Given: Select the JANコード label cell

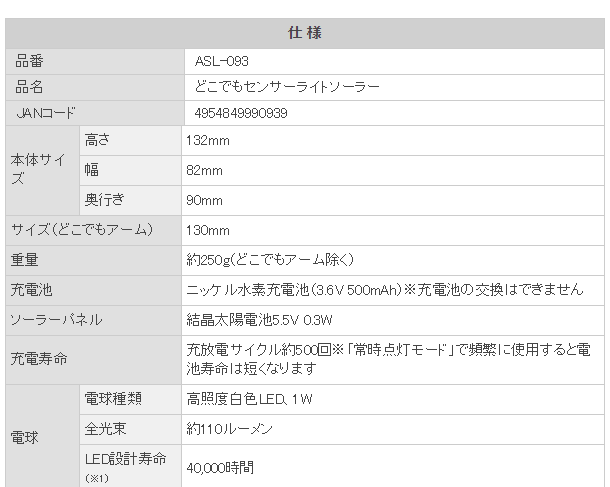Looking at the screenshot, I should 95,113.
